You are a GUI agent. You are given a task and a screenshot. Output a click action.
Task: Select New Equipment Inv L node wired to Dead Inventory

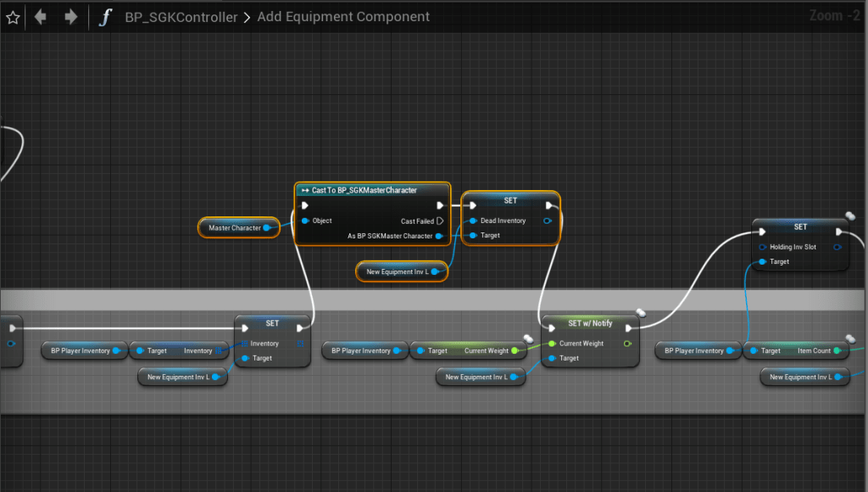coord(398,271)
